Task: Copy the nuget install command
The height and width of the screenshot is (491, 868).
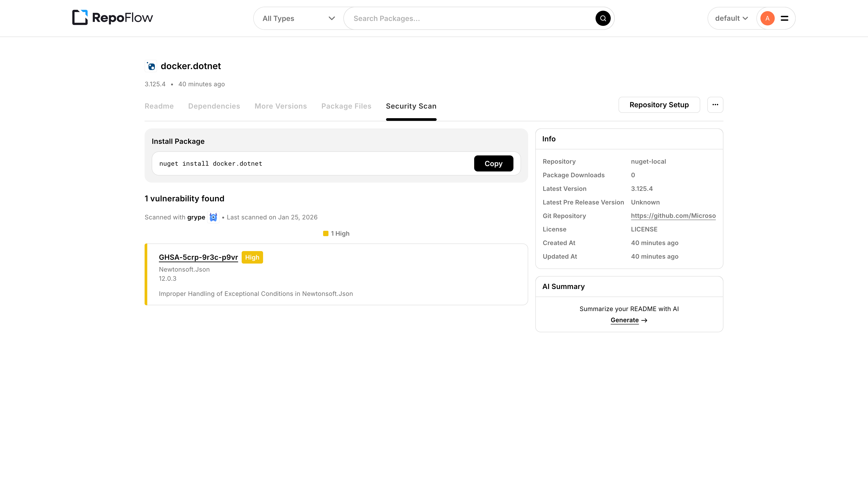Action: click(x=493, y=163)
